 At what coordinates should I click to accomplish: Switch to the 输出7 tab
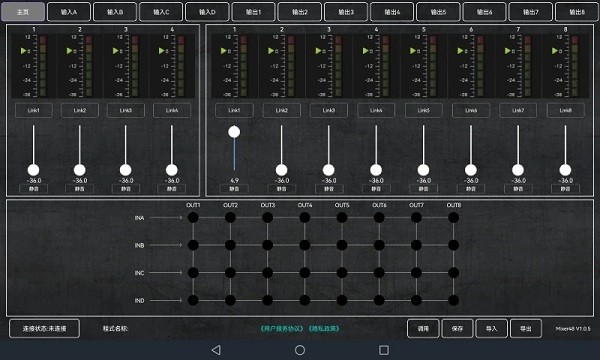[531, 12]
